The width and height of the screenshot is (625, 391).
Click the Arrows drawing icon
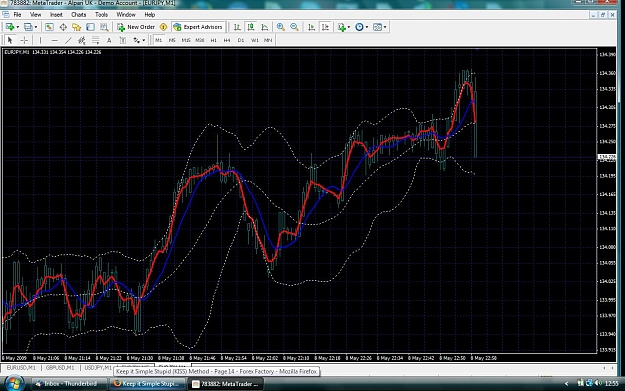tap(136, 40)
